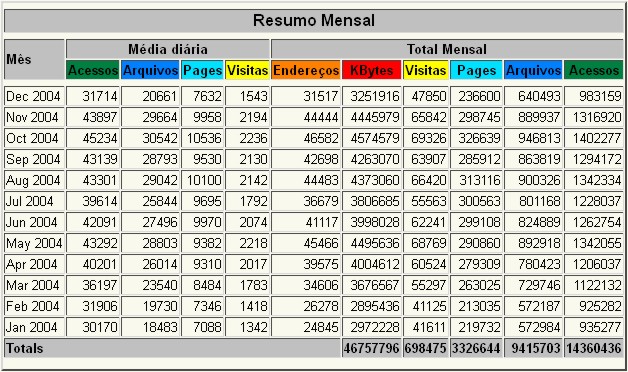Click value 69326 in the Oct 2004 row
Viewport: 628px width, 372px height.
[x=429, y=139]
